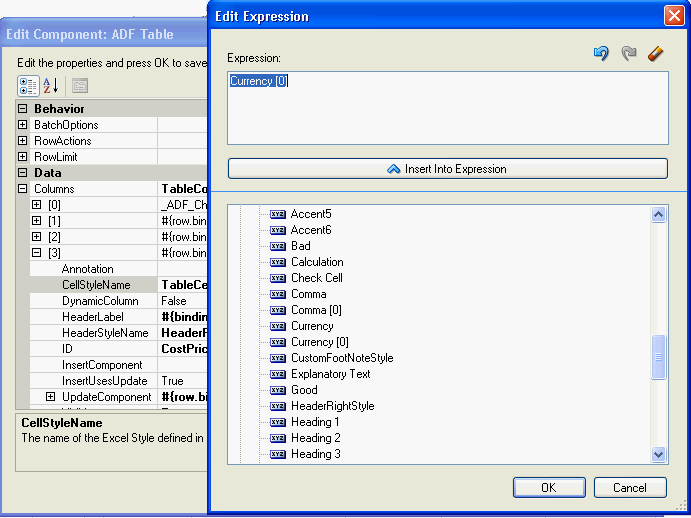The height and width of the screenshot is (518, 691).
Task: Click Insert Into Expression button
Action: [448, 169]
